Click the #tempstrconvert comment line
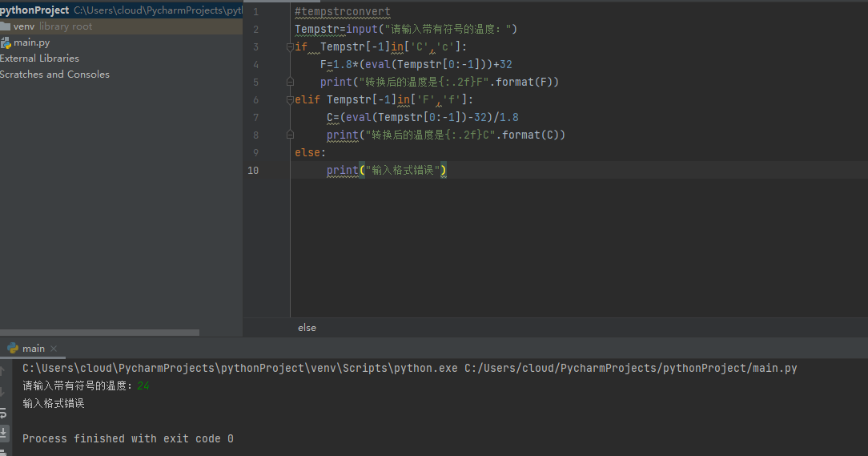The width and height of the screenshot is (868, 456). pyautogui.click(x=343, y=12)
